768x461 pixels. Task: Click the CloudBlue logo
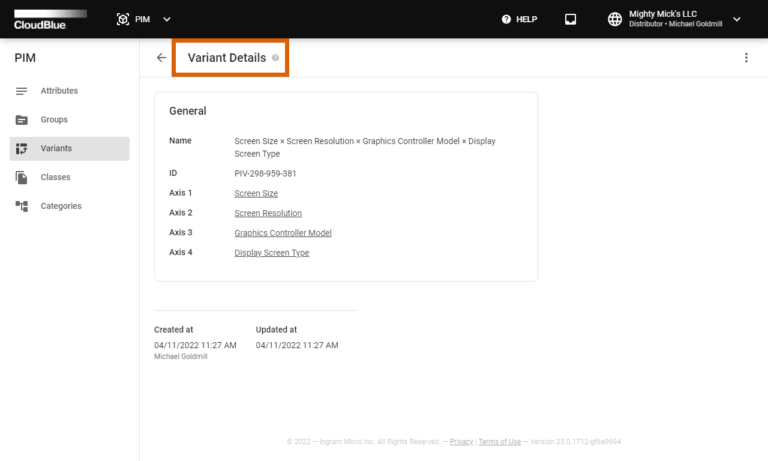coord(50,20)
